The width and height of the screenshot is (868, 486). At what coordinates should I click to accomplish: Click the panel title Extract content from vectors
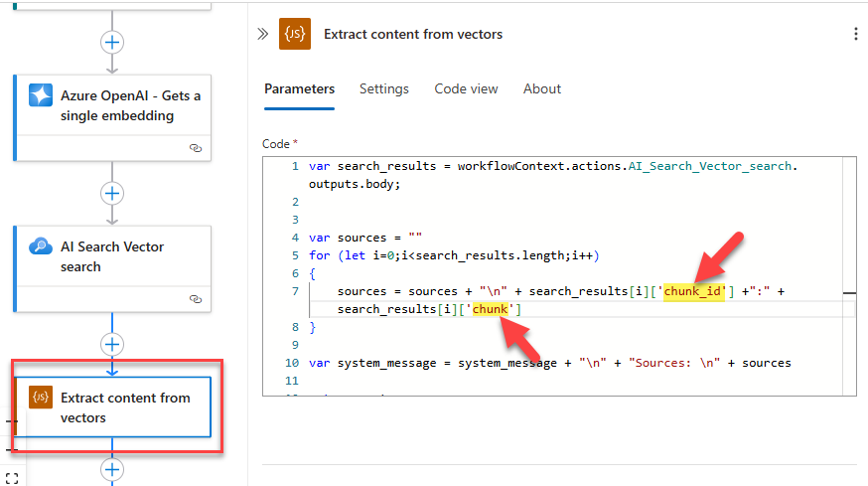(413, 34)
